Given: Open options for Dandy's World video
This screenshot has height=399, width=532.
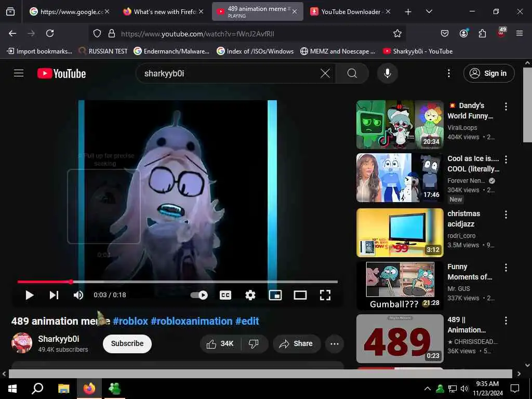Looking at the screenshot, I should pyautogui.click(x=506, y=107).
